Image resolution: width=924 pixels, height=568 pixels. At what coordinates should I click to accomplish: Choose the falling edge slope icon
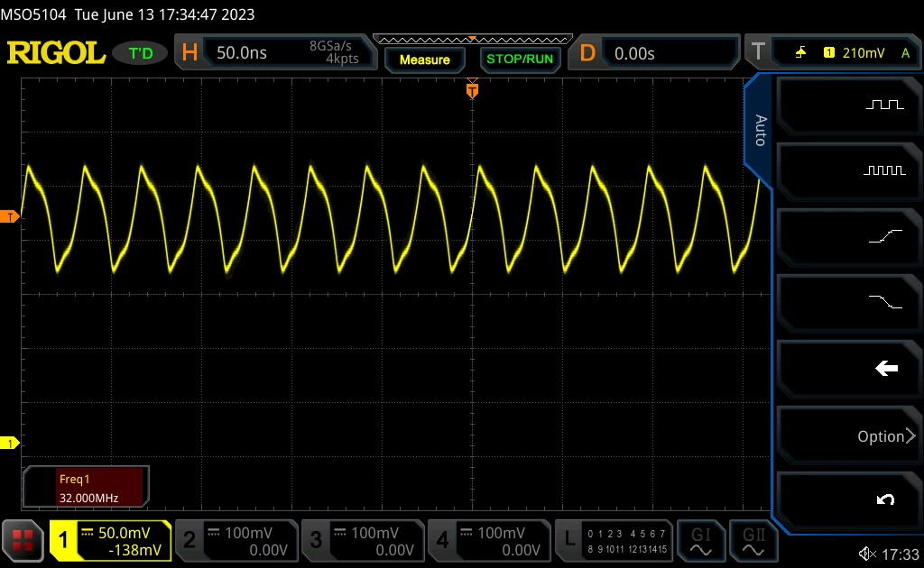(x=885, y=302)
